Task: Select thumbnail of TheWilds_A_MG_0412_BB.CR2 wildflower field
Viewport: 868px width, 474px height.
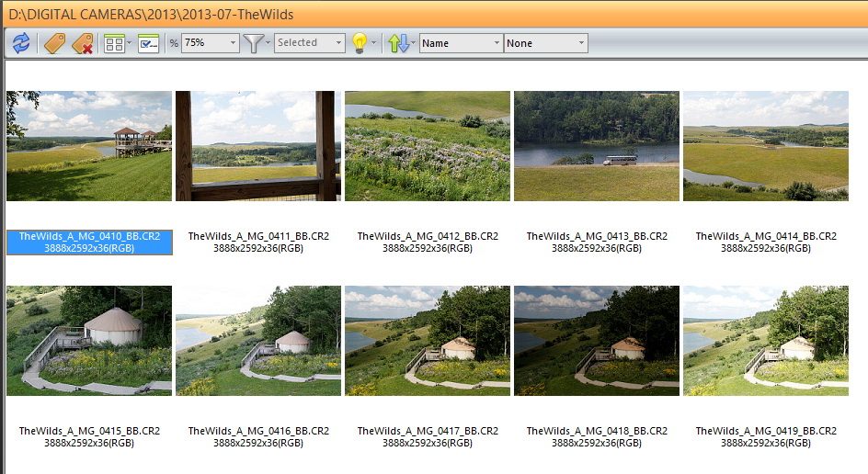Action: 428,146
